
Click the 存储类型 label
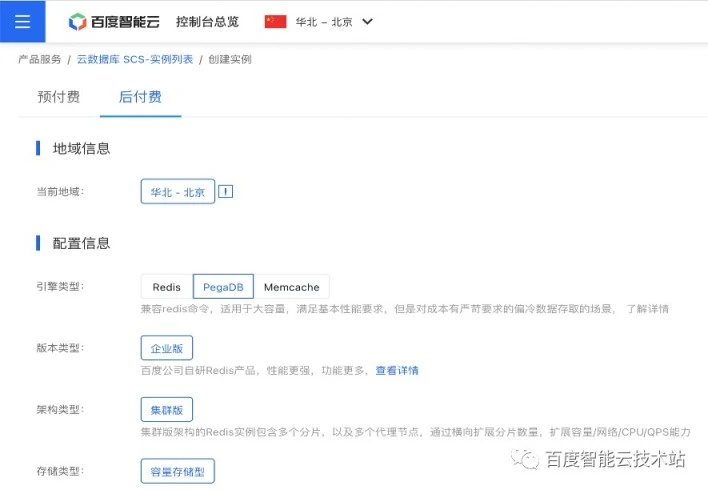[x=60, y=471]
